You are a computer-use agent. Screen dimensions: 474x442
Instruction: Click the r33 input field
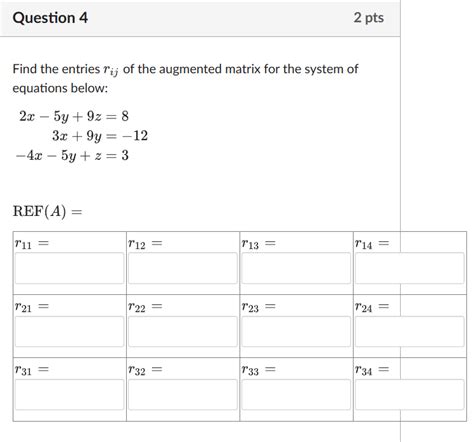pyautogui.click(x=296, y=394)
